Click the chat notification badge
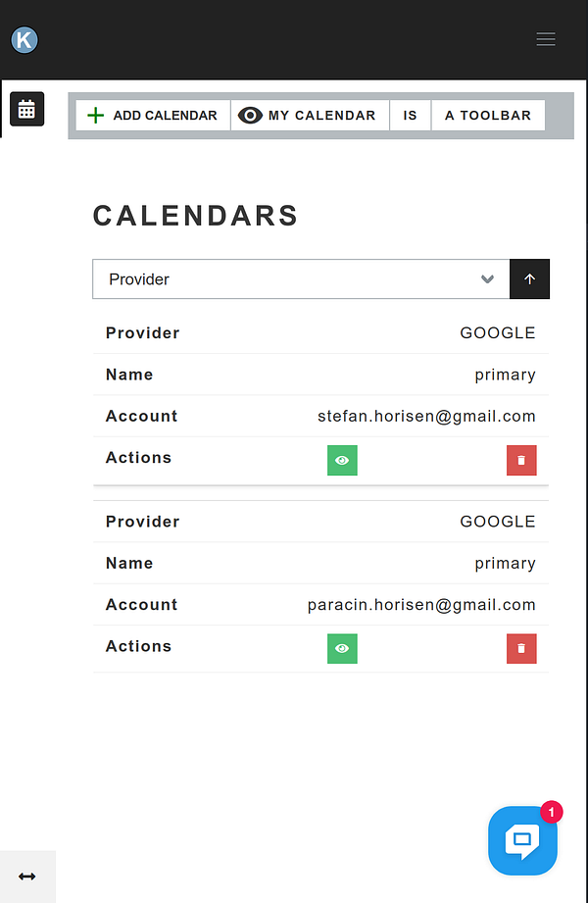588x903 pixels. pos(552,812)
